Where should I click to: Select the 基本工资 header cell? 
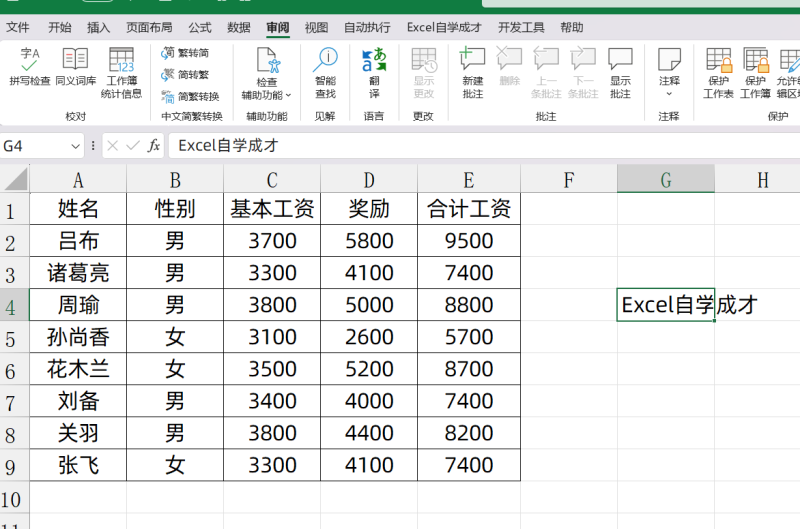[x=272, y=208]
